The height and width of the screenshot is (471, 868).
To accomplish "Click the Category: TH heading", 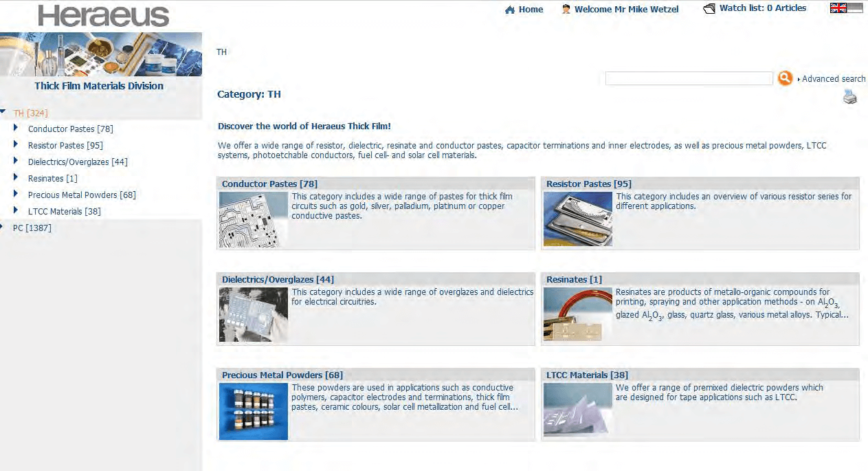I will click(249, 94).
